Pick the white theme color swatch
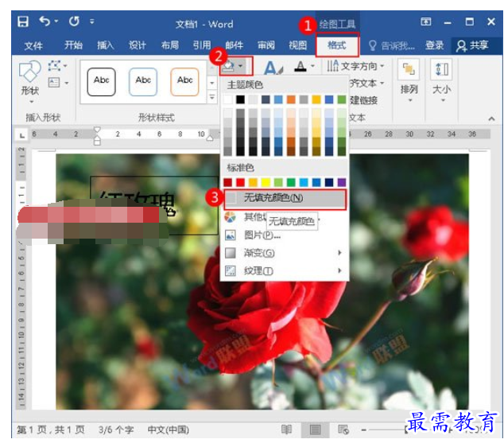The image size is (504, 447). pyautogui.click(x=228, y=99)
